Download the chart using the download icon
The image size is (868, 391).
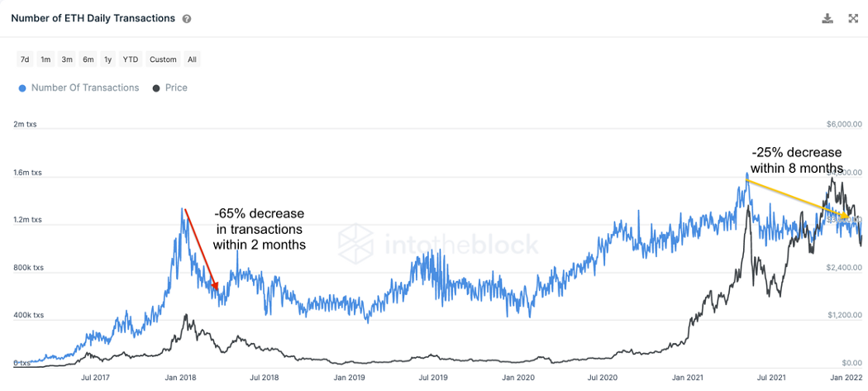[827, 18]
